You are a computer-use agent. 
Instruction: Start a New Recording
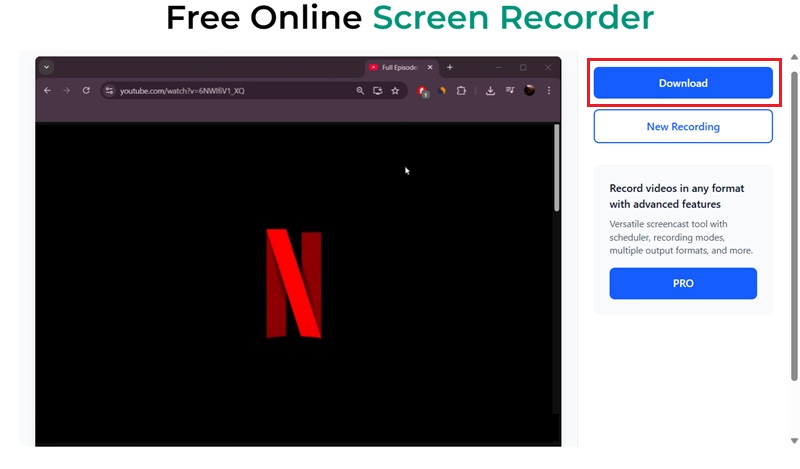683,127
